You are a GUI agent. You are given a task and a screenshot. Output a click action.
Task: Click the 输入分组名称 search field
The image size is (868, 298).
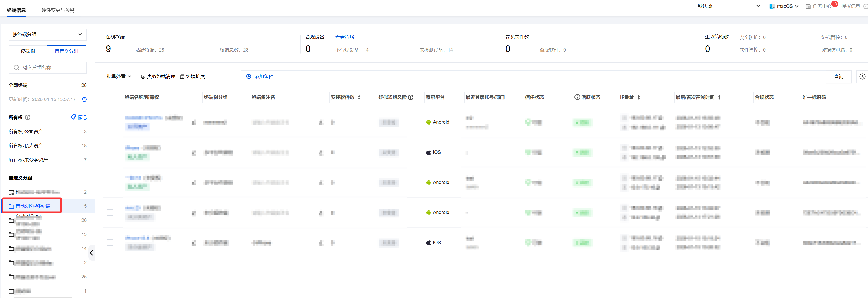click(51, 68)
